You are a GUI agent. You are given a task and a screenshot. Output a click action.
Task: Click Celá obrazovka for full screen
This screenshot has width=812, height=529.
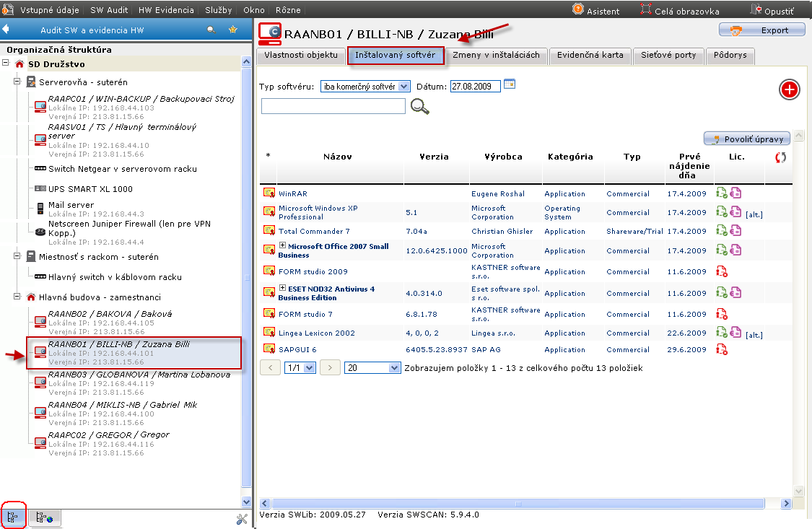pos(680,10)
